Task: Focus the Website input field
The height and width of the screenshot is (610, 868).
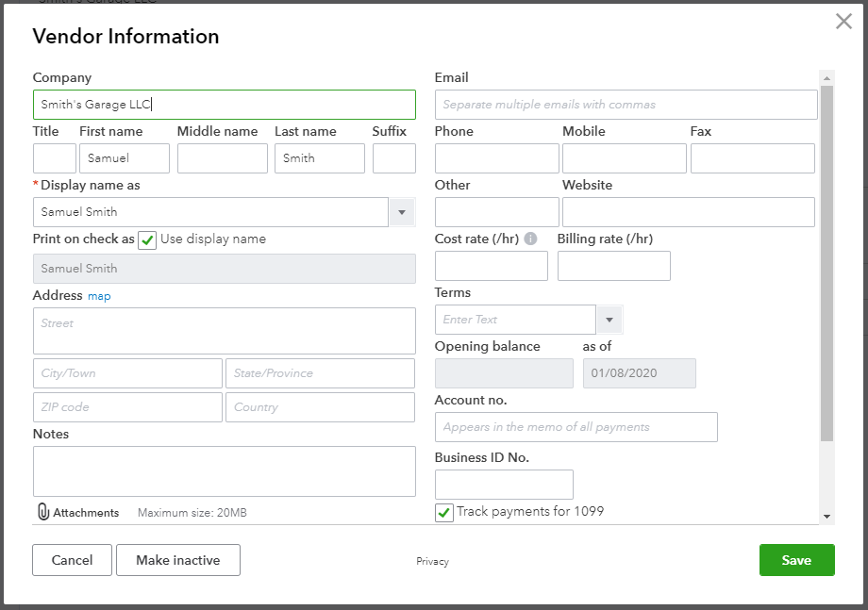Action: click(688, 212)
